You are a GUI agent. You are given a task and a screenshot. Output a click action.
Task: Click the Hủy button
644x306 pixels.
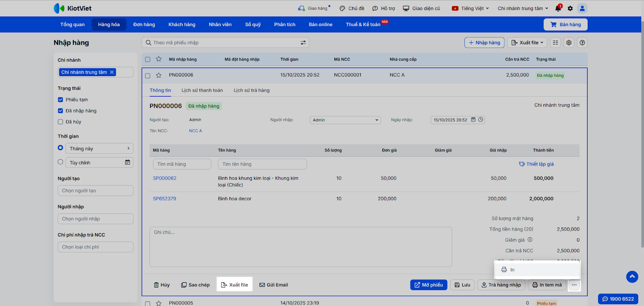(x=162, y=285)
